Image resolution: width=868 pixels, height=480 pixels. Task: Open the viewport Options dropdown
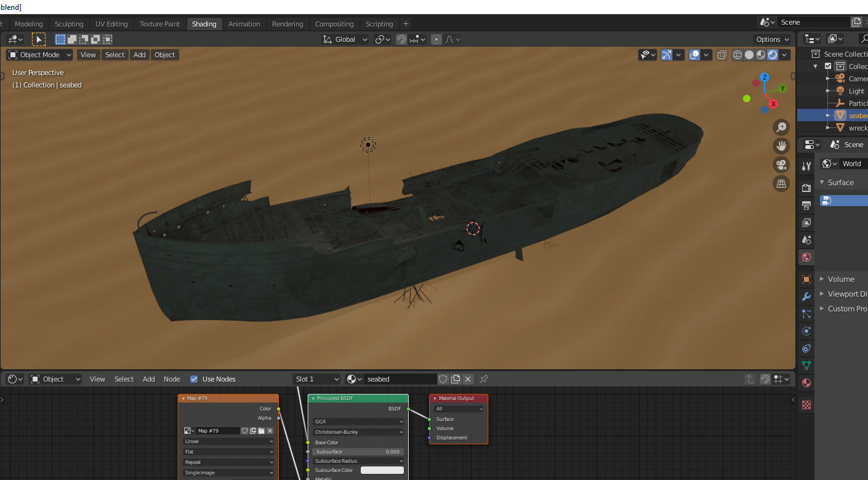coord(773,39)
